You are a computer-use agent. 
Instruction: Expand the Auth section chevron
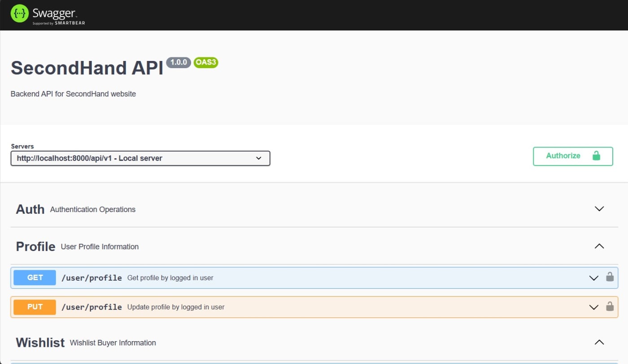coord(599,209)
